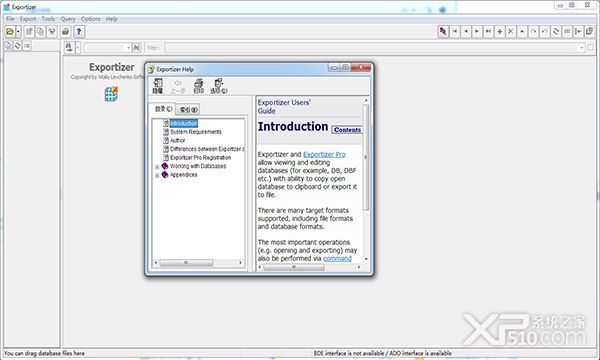
Task: Switch to the Index tab in Help
Action: (188, 110)
